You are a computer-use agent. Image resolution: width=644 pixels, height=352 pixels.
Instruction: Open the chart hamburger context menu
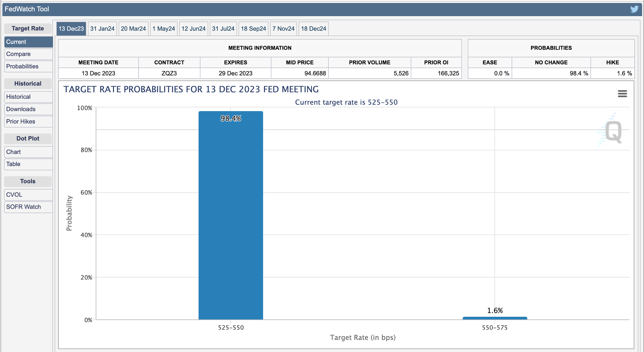[622, 94]
